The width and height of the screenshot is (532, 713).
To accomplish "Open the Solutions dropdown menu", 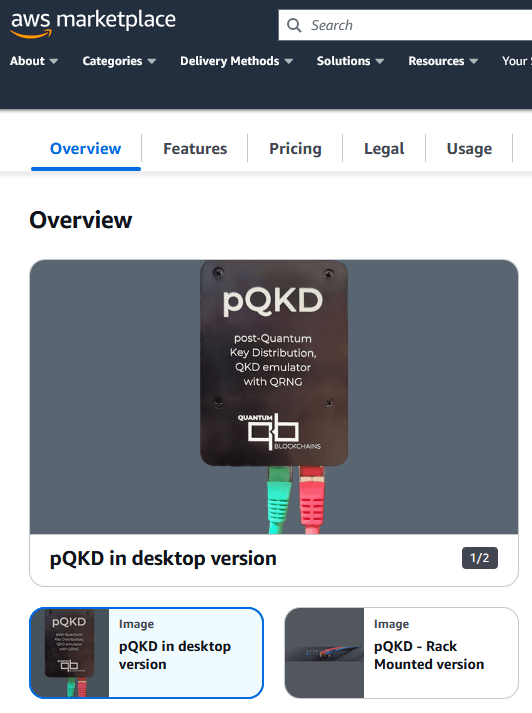I will tap(350, 61).
